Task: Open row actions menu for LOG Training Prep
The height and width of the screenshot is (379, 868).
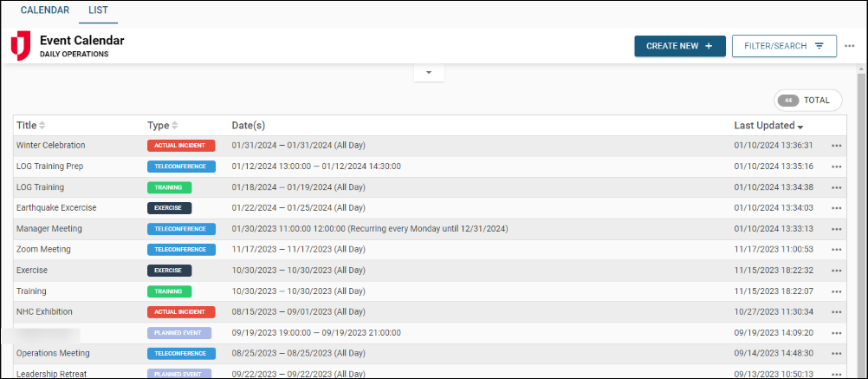Action: point(836,167)
